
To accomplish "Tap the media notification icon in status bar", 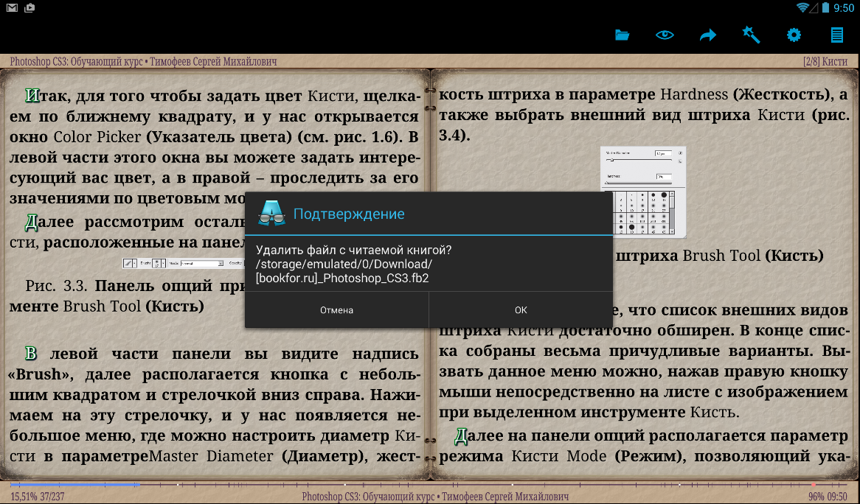I will (x=30, y=8).
